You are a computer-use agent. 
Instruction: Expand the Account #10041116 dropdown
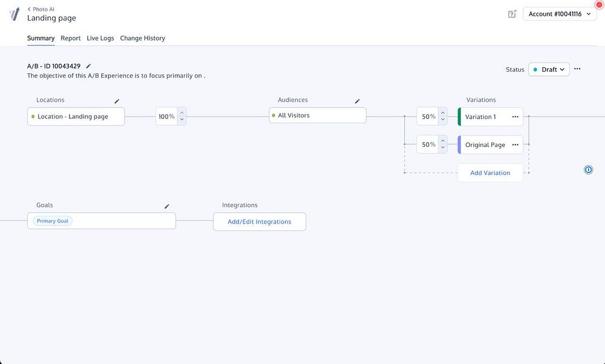[x=560, y=14]
